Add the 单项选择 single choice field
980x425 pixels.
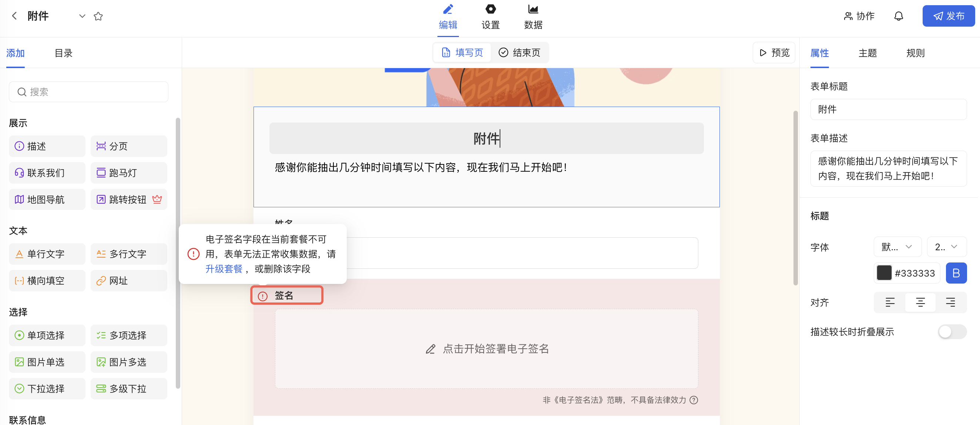[x=47, y=335]
